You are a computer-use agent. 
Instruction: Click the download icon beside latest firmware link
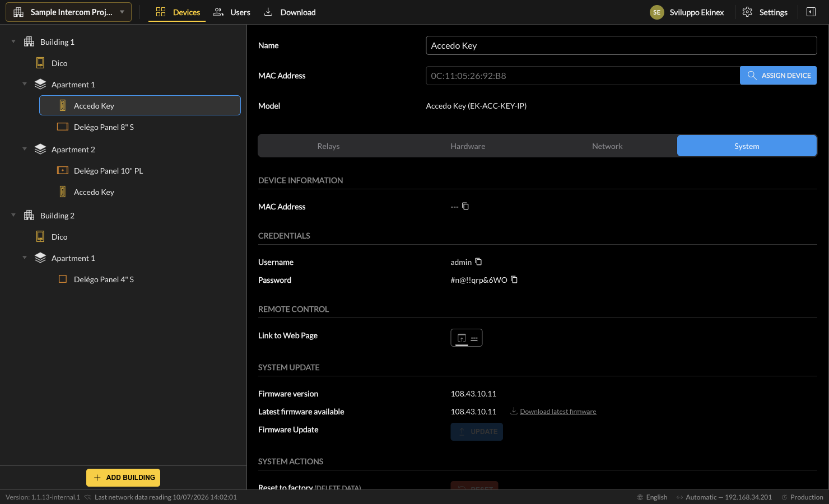tap(514, 411)
